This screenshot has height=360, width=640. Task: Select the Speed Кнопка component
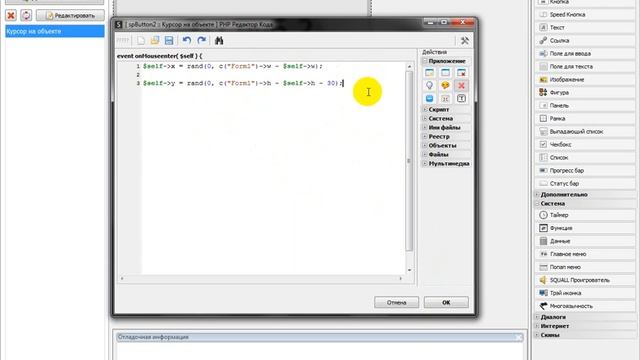click(x=585, y=14)
